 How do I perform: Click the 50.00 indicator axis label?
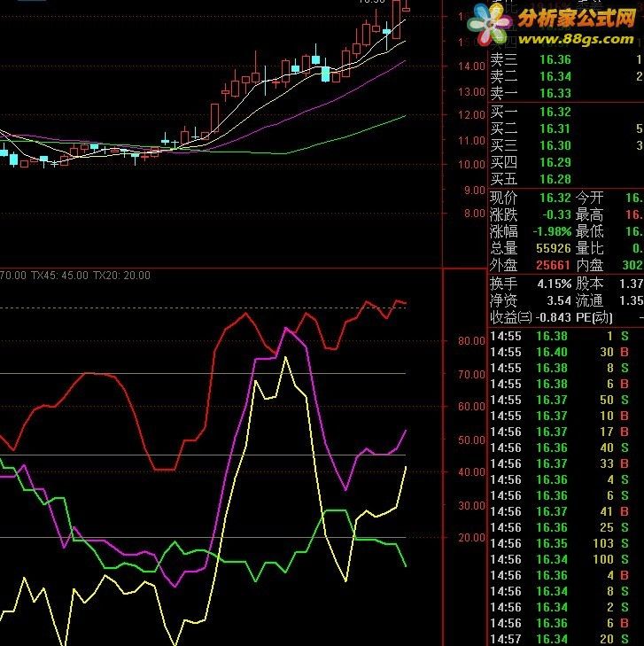tap(471, 440)
